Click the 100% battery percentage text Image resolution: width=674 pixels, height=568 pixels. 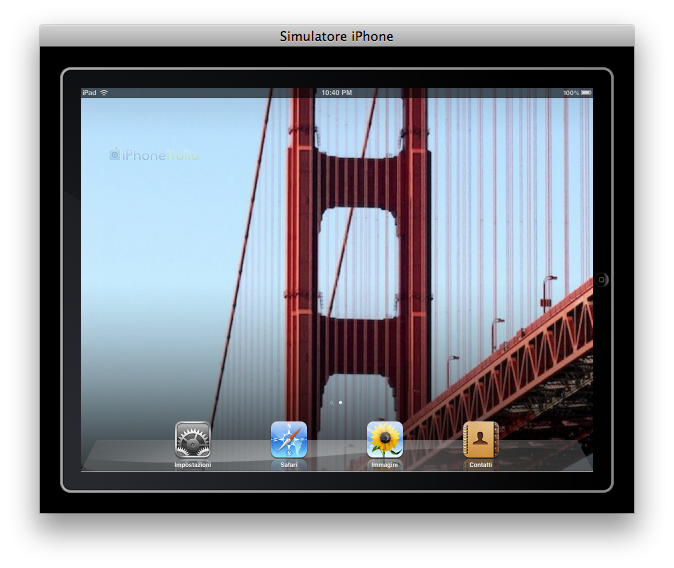coord(570,93)
